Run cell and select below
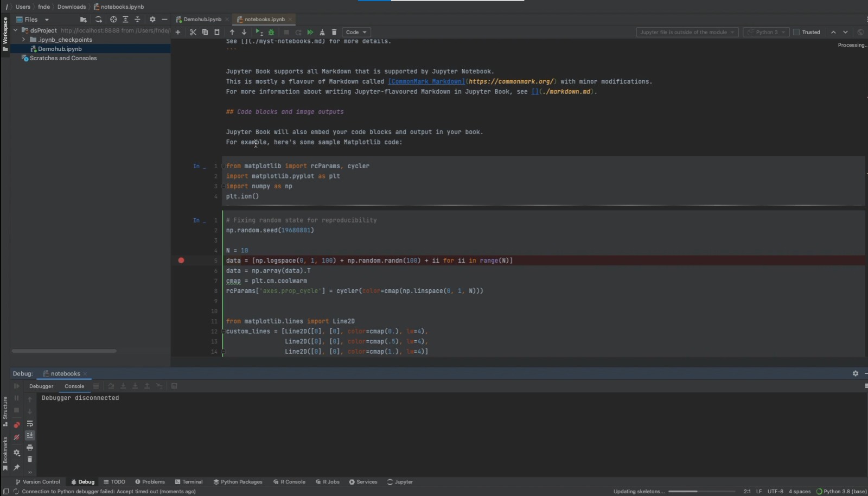Screen dimensions: 868x496 pos(259,33)
